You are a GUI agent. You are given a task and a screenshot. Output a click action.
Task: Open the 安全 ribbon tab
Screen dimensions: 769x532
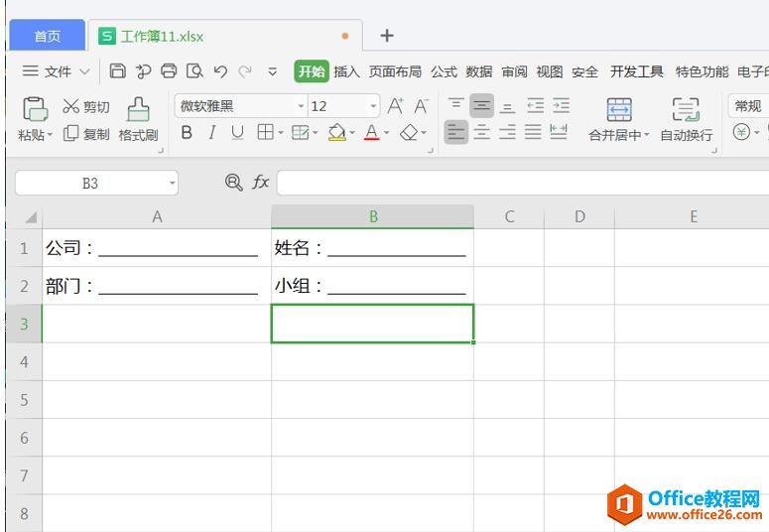click(584, 71)
